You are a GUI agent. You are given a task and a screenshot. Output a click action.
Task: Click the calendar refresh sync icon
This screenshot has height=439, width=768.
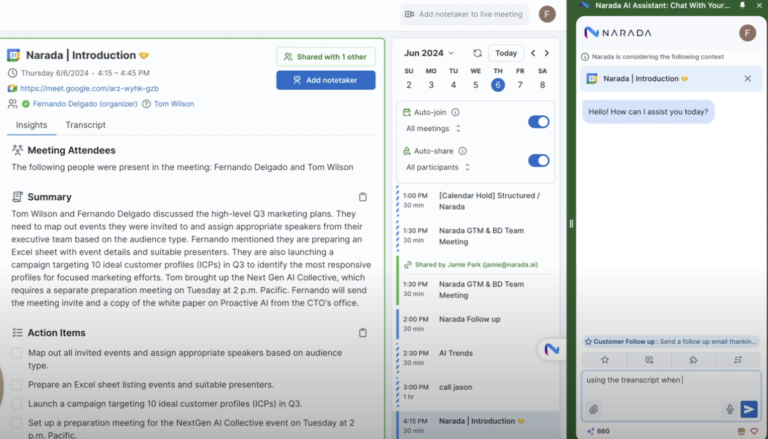click(478, 53)
